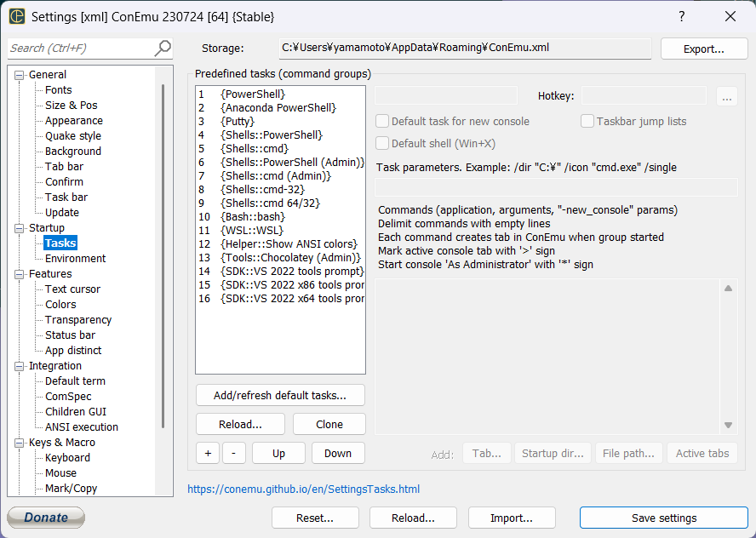The height and width of the screenshot is (538, 756).
Task: Open the Children GUI settings page
Action: [x=76, y=412]
